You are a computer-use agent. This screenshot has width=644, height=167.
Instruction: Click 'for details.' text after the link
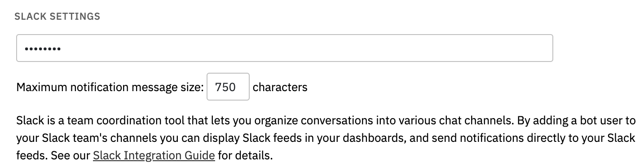246,156
